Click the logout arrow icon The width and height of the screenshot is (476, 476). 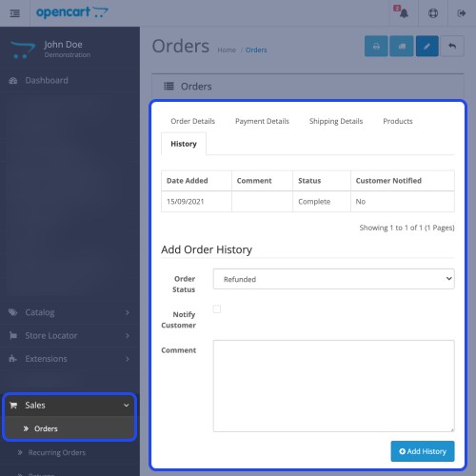click(x=462, y=13)
